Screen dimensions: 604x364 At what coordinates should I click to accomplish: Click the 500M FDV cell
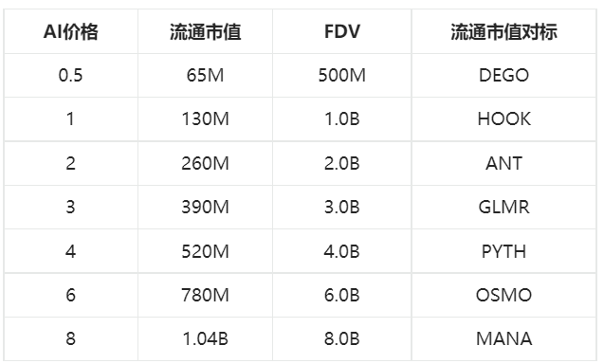[x=342, y=75]
